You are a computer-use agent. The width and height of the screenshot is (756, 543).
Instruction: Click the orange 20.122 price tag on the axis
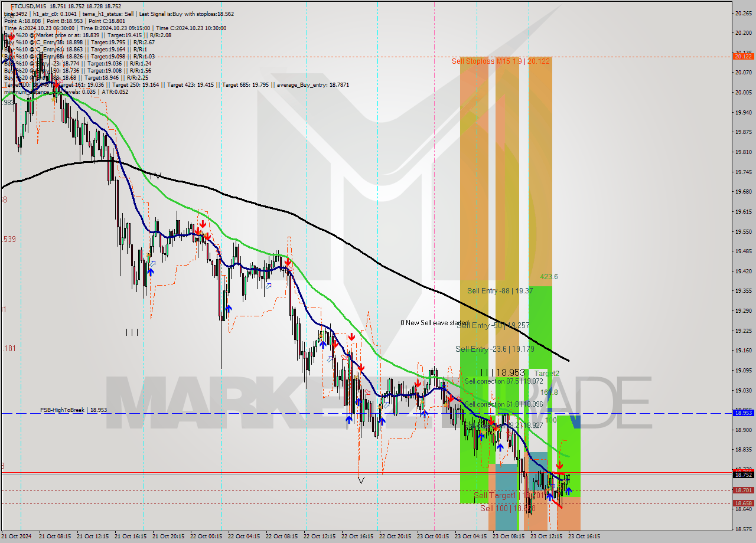(x=743, y=56)
